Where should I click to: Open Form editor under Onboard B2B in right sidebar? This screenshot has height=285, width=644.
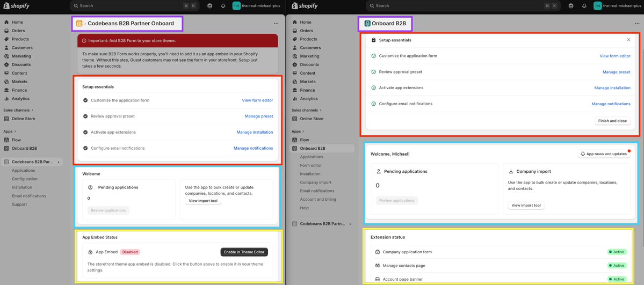(x=311, y=165)
